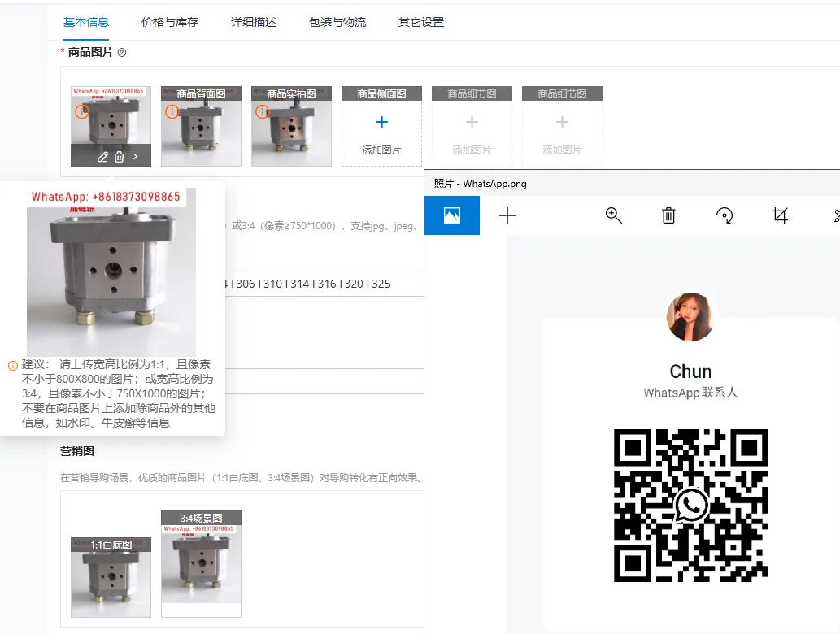This screenshot has width=840, height=634.
Task: Click the 照片 - WhatsApp.png window title
Action: 480,184
